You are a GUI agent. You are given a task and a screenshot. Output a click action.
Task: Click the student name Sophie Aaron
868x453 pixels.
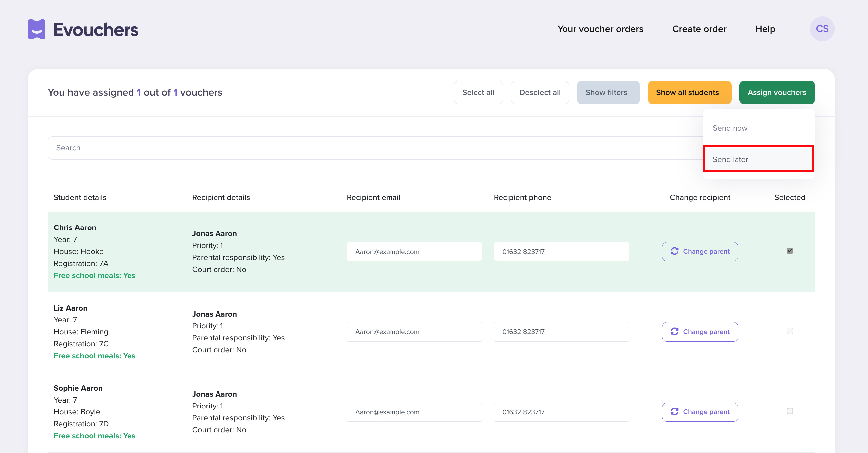pos(78,388)
